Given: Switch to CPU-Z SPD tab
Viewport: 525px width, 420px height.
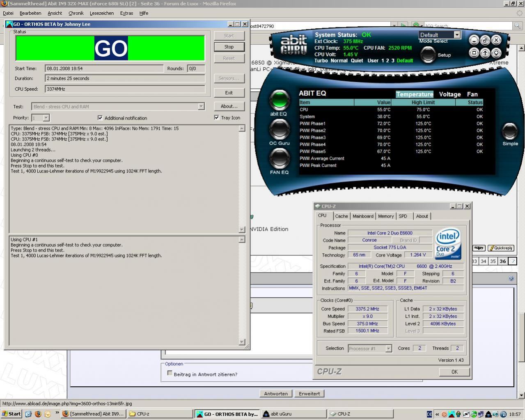Looking at the screenshot, I should [x=403, y=216].
